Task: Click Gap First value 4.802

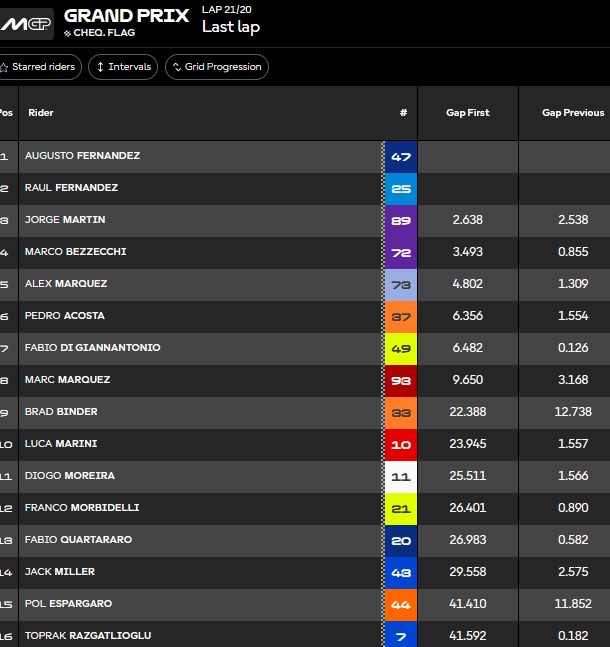Action: [468, 283]
